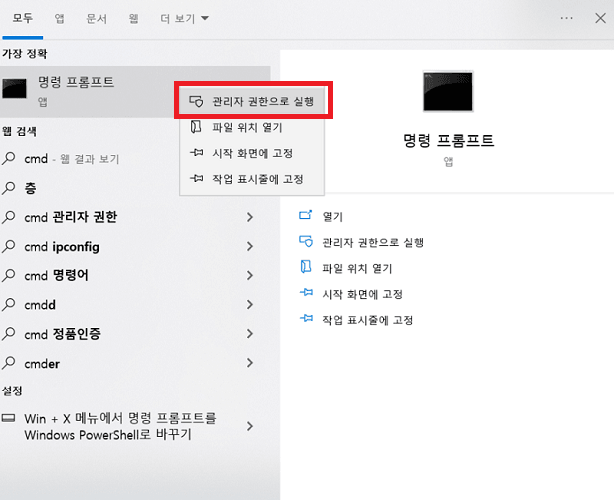Screen dimensions: 614x500
Task: Click blue file location icon in preview pane
Action: pos(306,267)
